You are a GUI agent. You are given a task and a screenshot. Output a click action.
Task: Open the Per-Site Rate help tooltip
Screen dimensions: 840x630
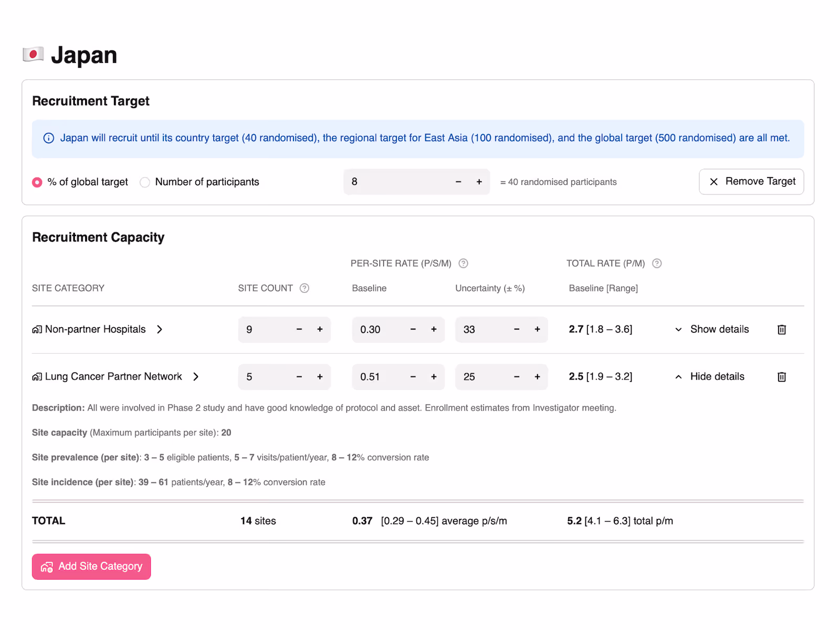(x=463, y=263)
